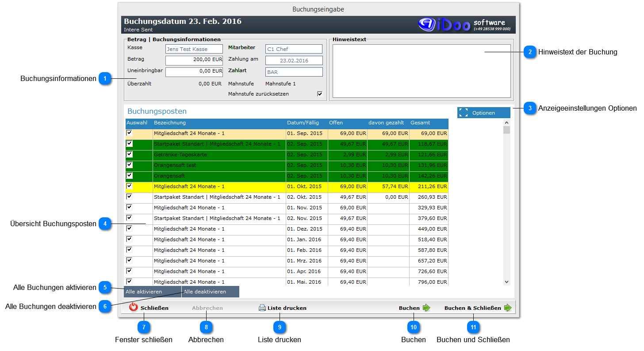Uncheck the Orangensaft test row checkbox
This screenshot has width=644, height=351.
coord(129,165)
